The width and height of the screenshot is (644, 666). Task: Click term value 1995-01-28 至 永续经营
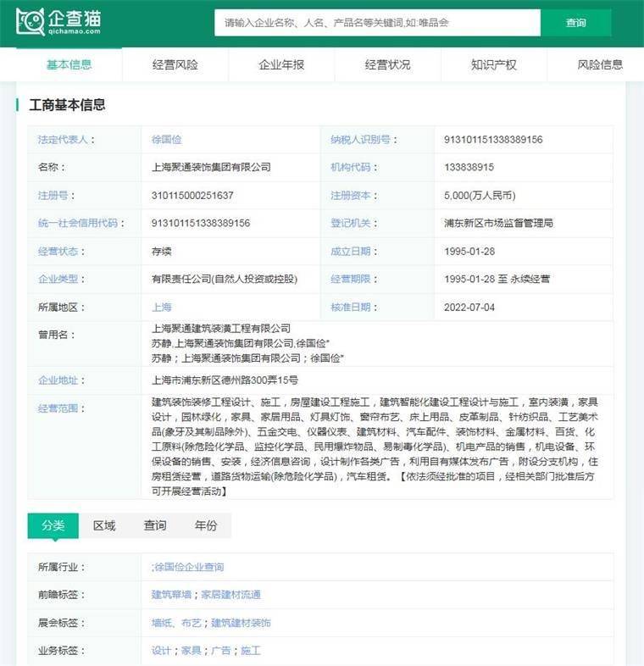497,279
